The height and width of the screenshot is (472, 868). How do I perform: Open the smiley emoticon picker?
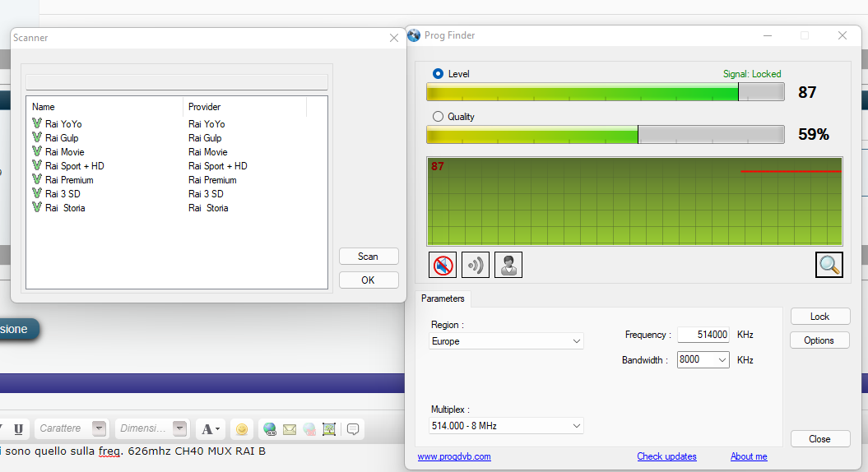[242, 429]
